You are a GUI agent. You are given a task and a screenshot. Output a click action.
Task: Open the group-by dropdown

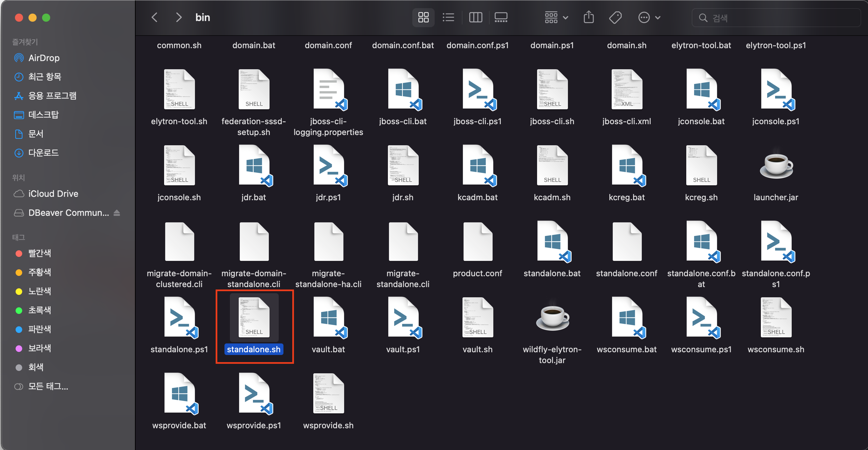point(556,17)
